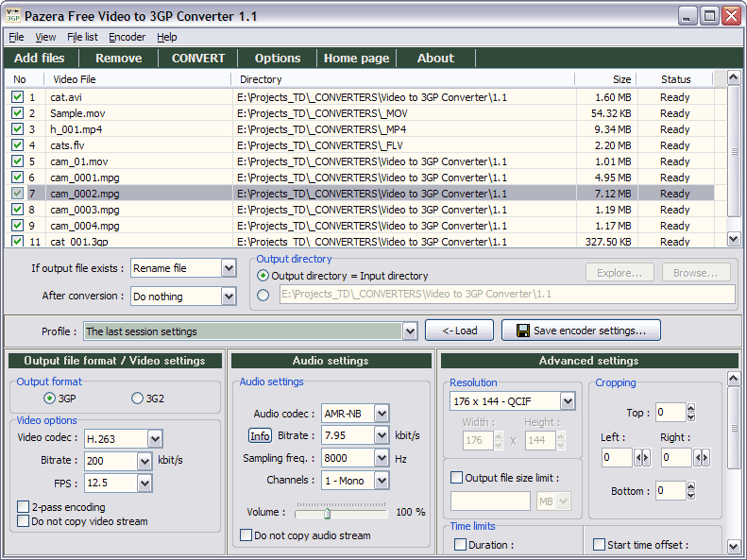747x560 pixels.
Task: Open the Audio codec dropdown
Action: click(x=382, y=414)
